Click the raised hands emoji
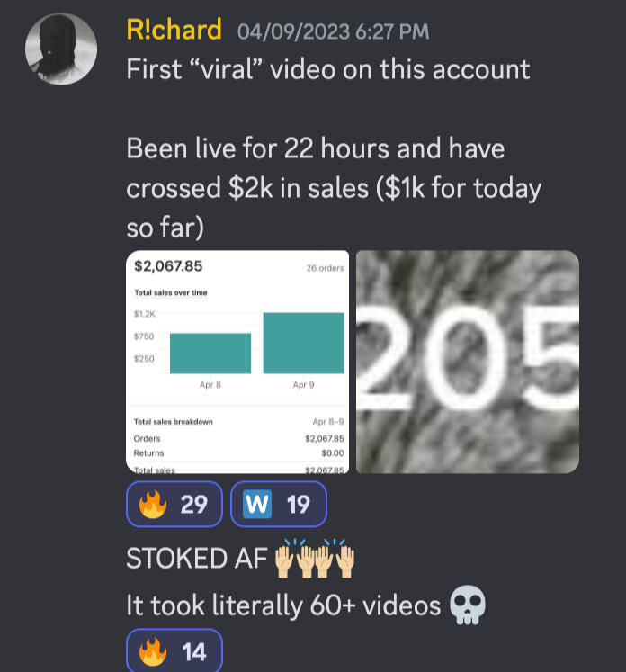This screenshot has height=672, width=626. [315, 558]
